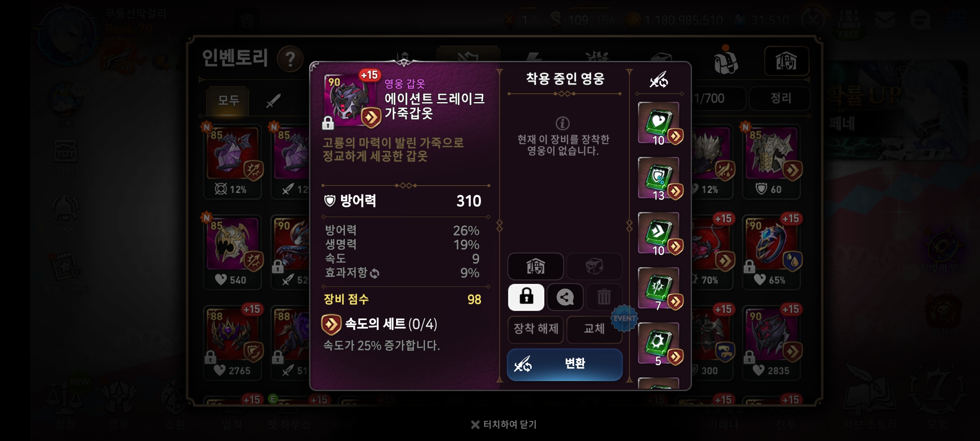
Task: Toggle the white lock button for this armor
Action: tap(526, 297)
